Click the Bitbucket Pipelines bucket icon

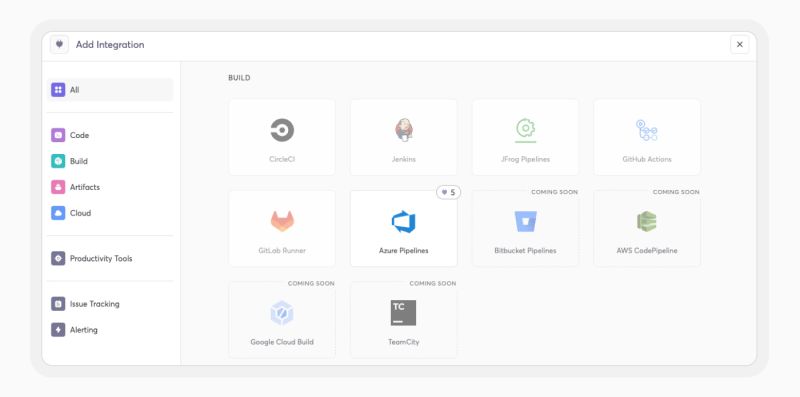pos(526,221)
